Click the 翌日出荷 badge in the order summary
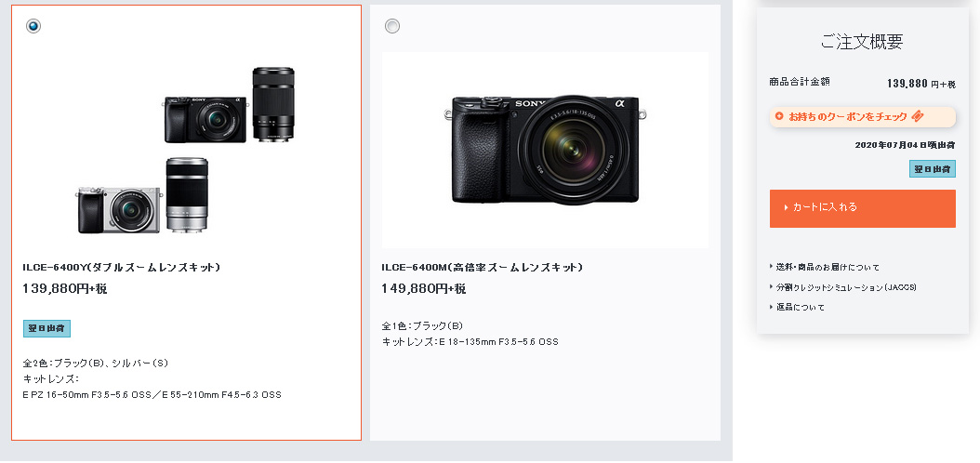This screenshot has width=980, height=463. 932,169
